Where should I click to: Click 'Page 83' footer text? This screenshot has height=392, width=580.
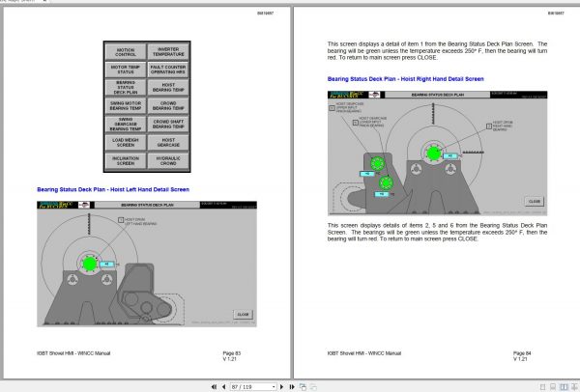click(232, 353)
